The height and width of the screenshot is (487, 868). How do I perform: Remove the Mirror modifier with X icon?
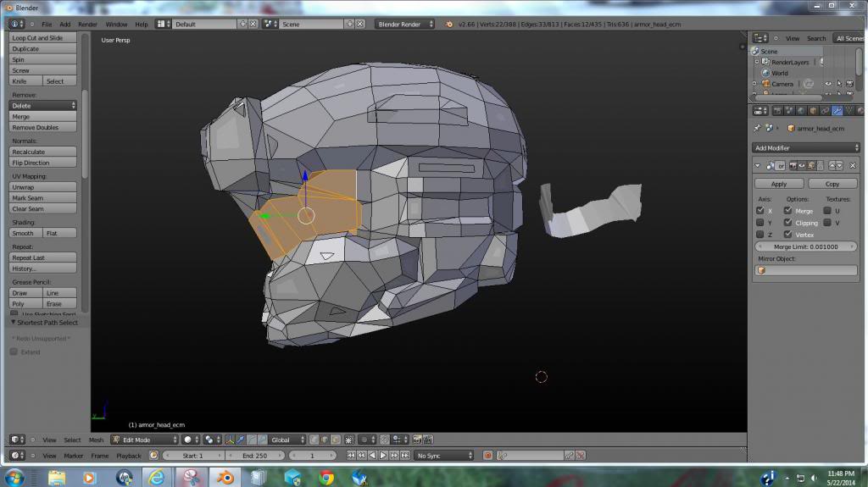[853, 166]
